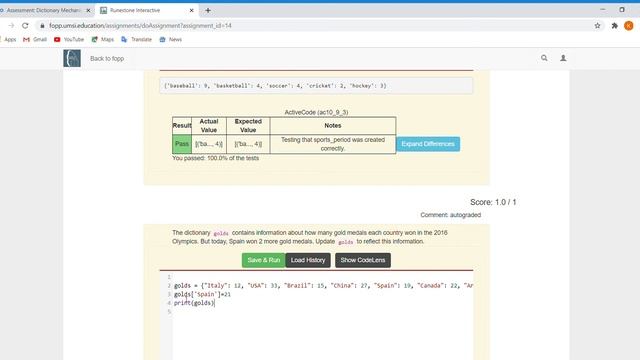The image size is (640, 360).
Task: Select the Runestone Interactive tab
Action: 147,10
